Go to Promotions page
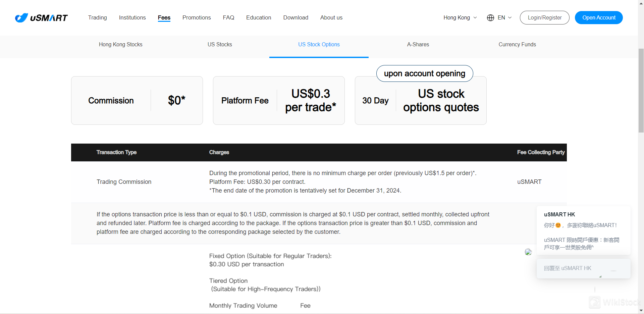The width and height of the screenshot is (644, 314). click(x=197, y=17)
